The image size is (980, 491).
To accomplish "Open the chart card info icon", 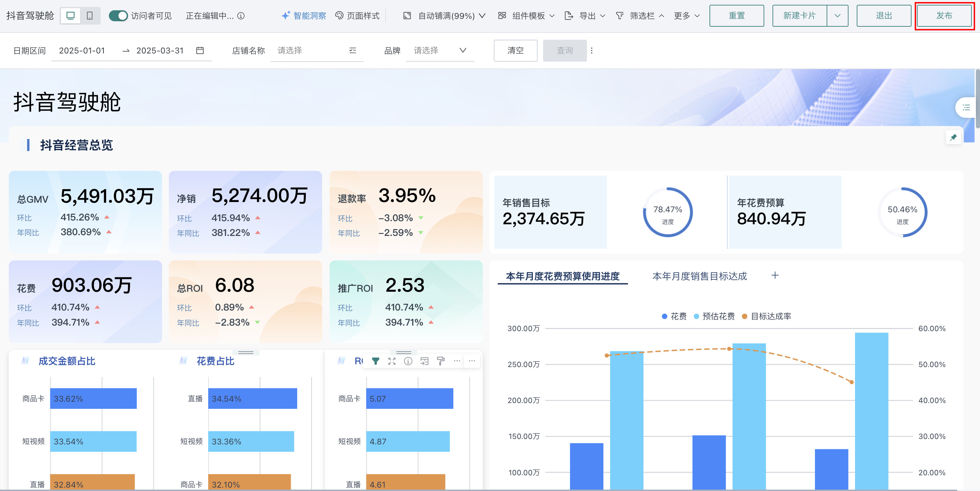I will pos(408,361).
